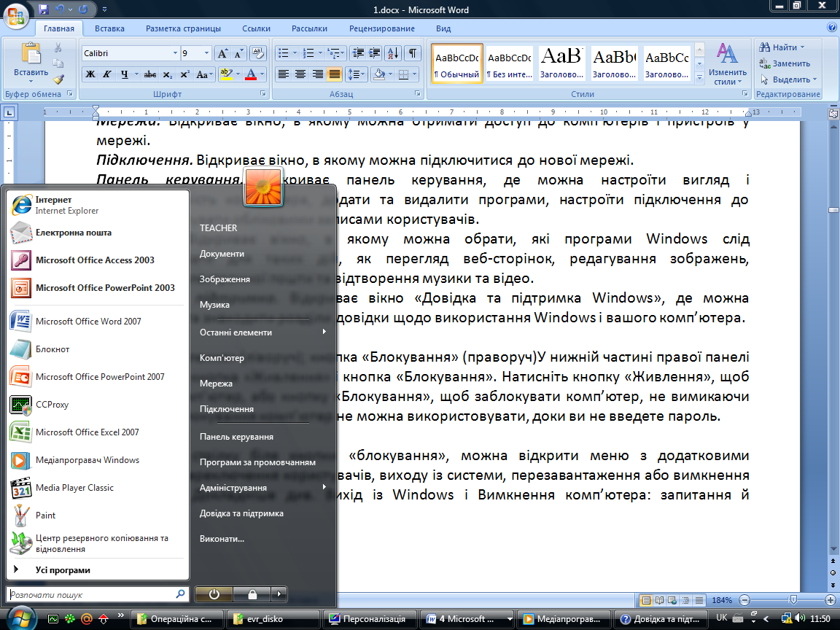Click the Format Painter brush icon
Screen dimensions: 840x630
click(58, 79)
